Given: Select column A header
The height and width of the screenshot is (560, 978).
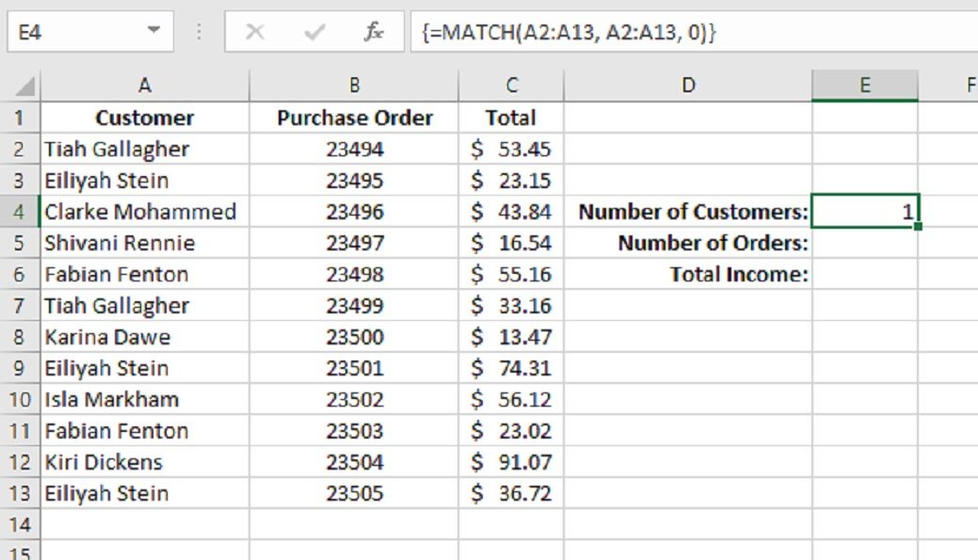Looking at the screenshot, I should (145, 86).
